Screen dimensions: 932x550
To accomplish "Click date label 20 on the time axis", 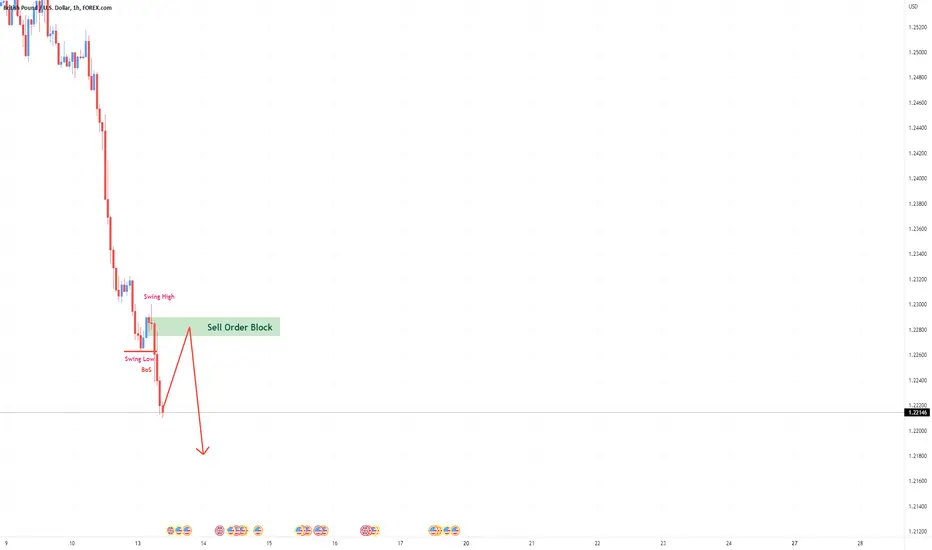I will pyautogui.click(x=466, y=543).
